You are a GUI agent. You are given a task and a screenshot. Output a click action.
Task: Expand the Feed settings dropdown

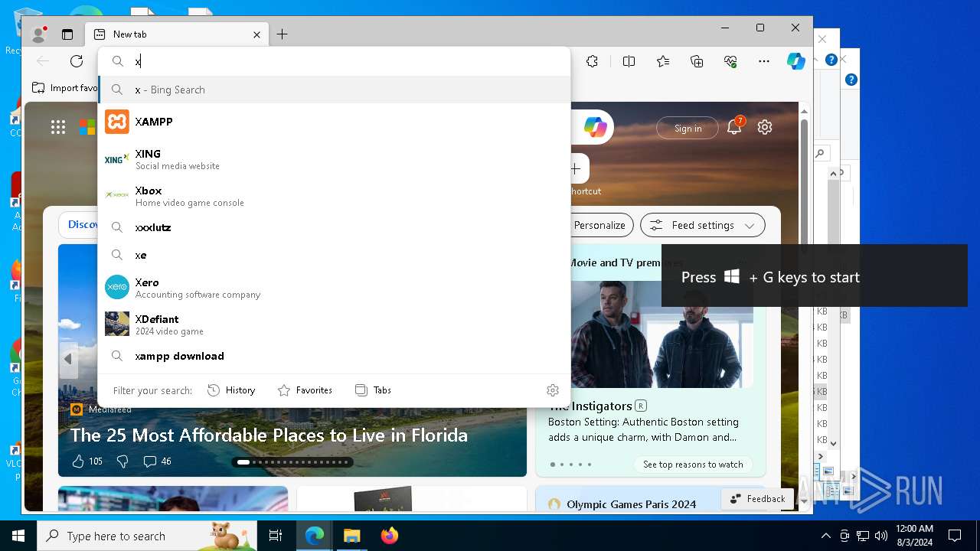703,225
